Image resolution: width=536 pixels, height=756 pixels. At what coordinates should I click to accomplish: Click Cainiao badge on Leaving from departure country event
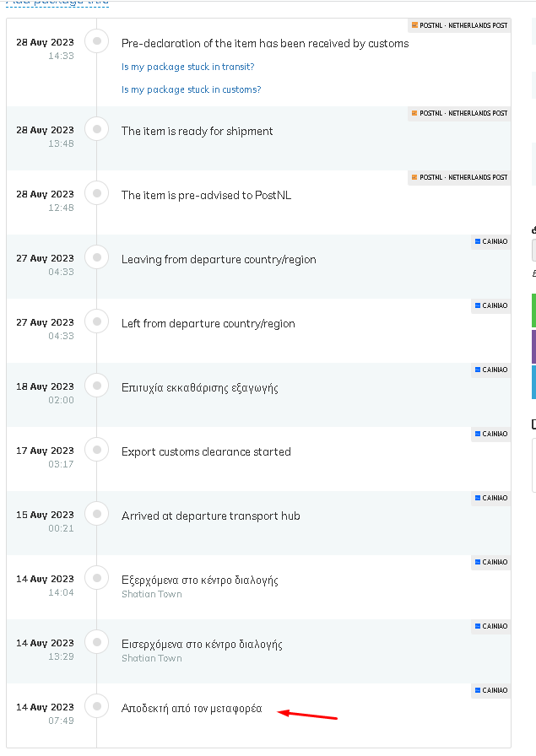tap(491, 241)
